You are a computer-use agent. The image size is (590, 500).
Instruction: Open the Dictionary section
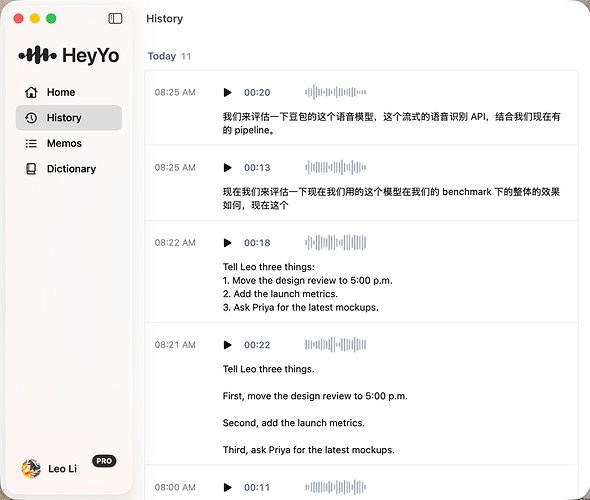click(x=68, y=169)
